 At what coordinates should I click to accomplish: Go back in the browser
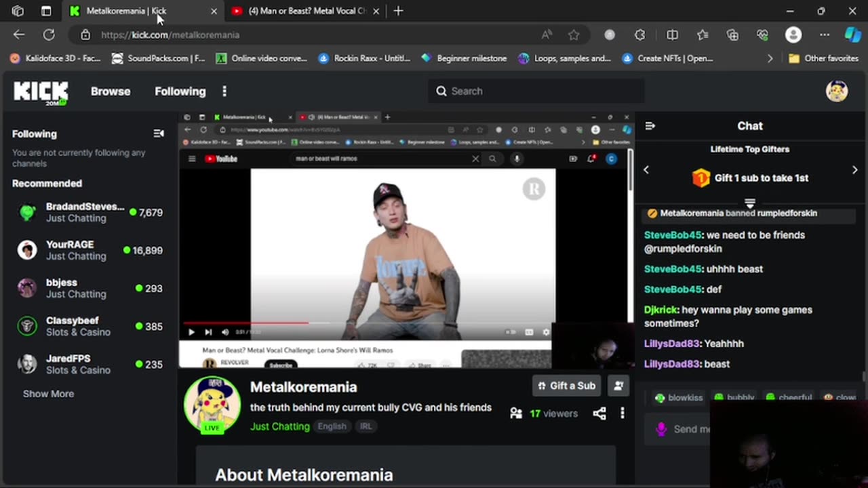click(x=19, y=35)
